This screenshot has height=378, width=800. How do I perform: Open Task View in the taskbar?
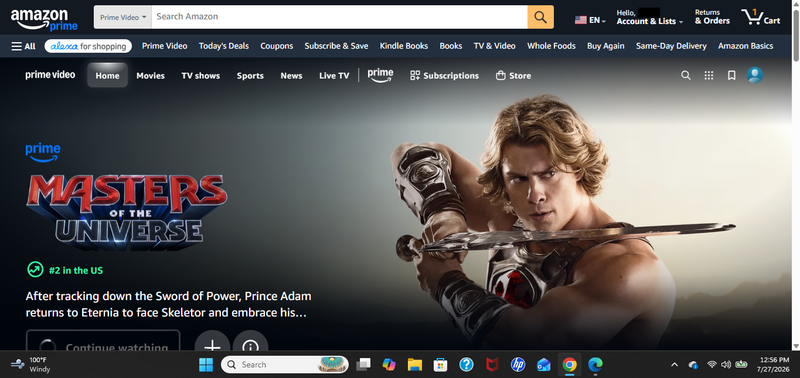[363, 364]
